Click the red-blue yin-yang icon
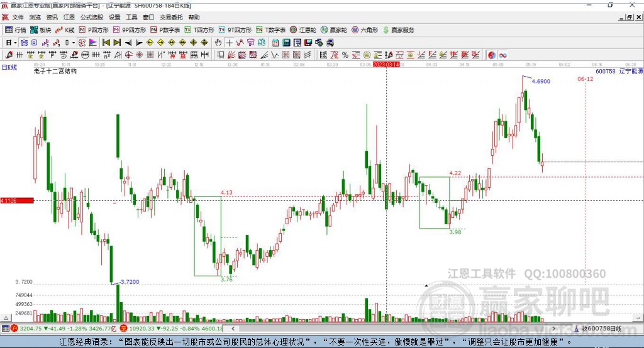644x348 pixels. click(x=492, y=55)
